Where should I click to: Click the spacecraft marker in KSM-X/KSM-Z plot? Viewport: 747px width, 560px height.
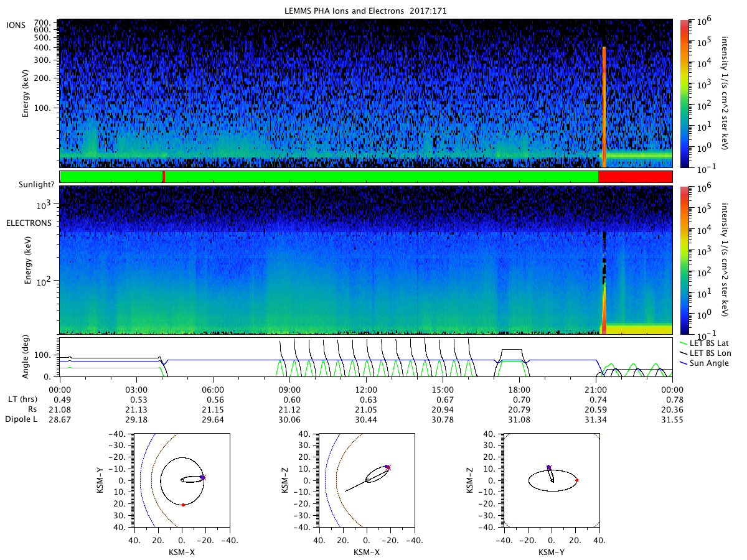(388, 467)
